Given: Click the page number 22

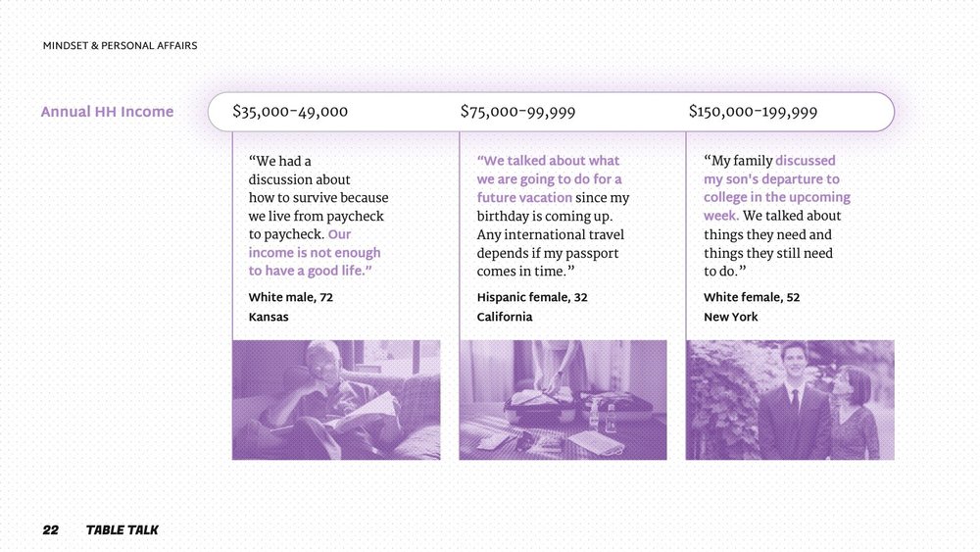Looking at the screenshot, I should (51, 530).
